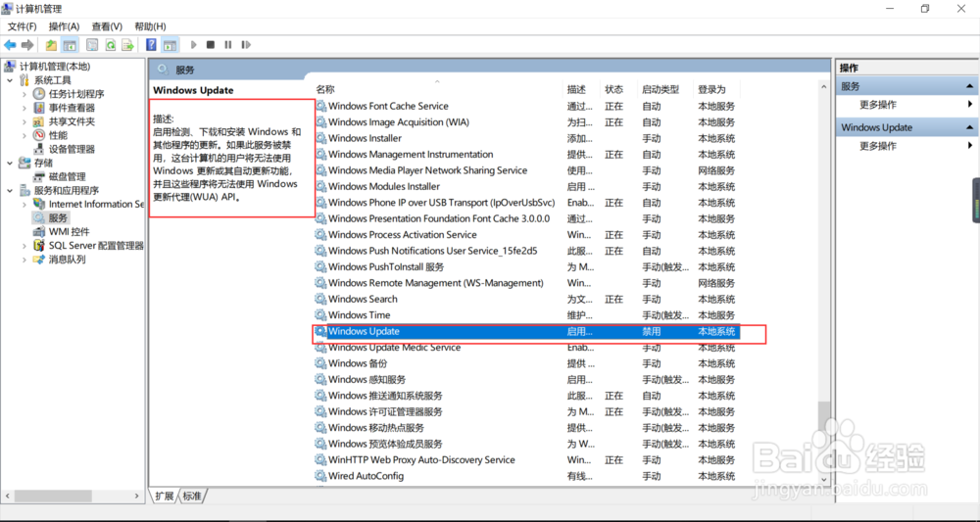Collapse the 系统工具 tree node
The image size is (980, 522).
pos(10,80)
